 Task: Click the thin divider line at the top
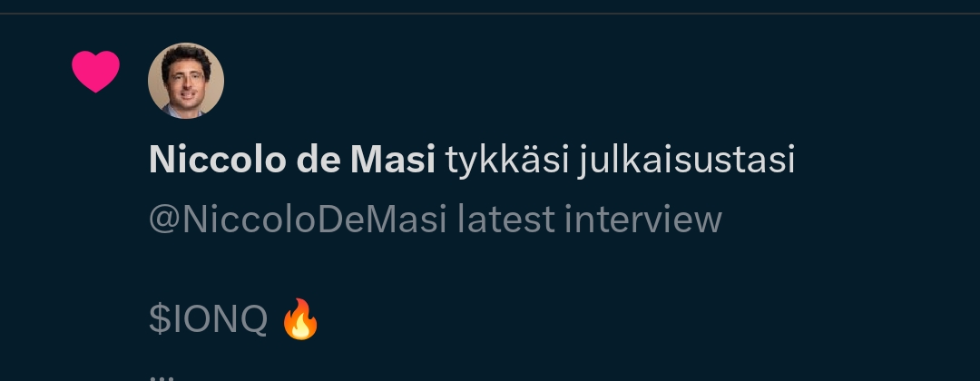pyautogui.click(x=490, y=13)
